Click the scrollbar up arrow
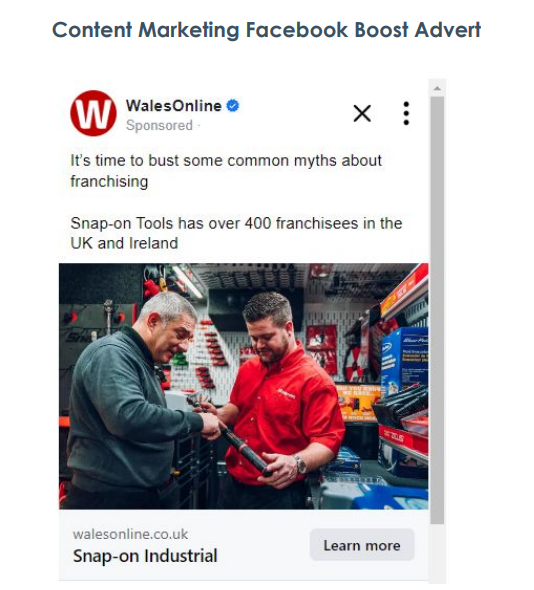 (x=437, y=88)
